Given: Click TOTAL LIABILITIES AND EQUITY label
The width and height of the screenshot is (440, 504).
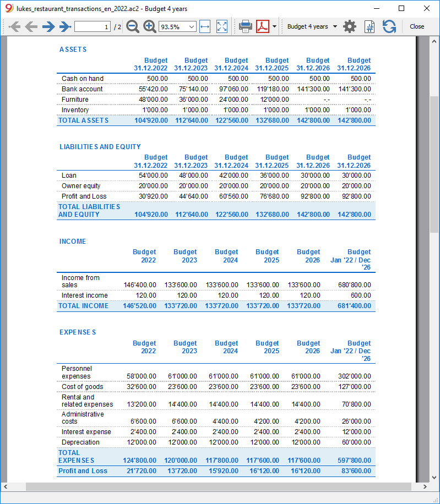Looking at the screenshot, I should click(x=89, y=211).
